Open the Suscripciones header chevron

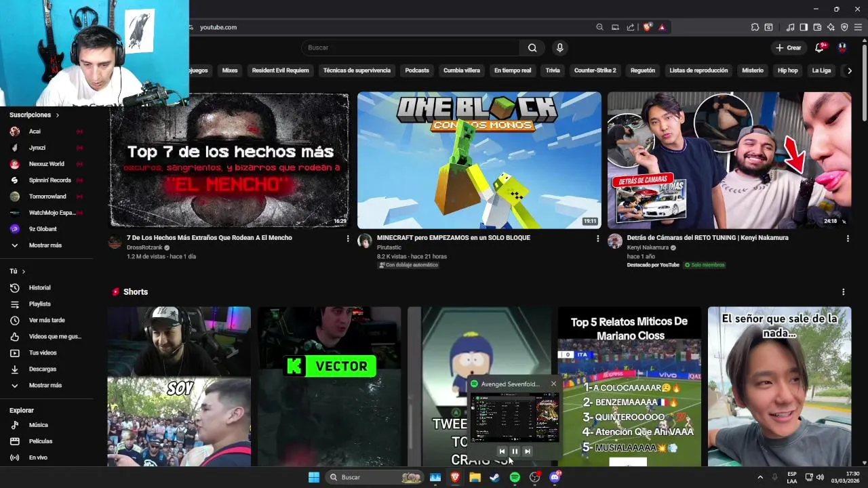(x=57, y=115)
